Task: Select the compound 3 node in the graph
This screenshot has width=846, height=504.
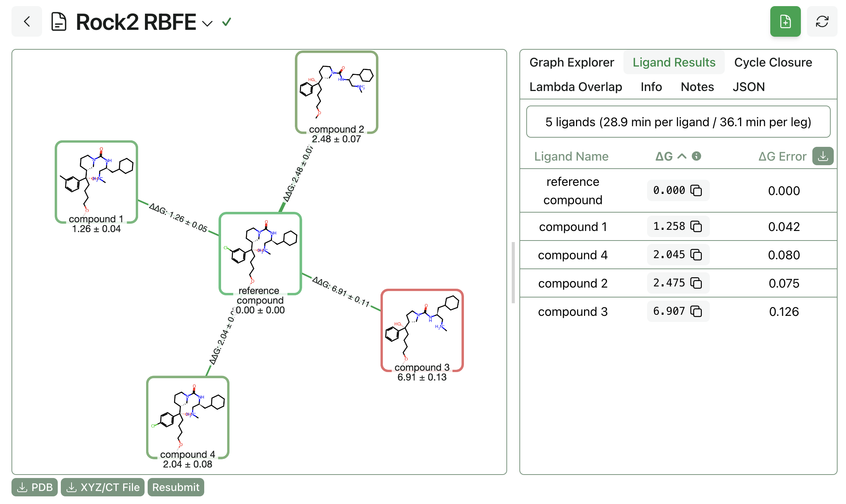Action: click(x=422, y=330)
